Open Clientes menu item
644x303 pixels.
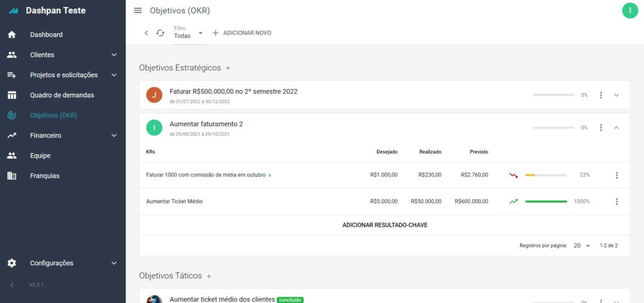(x=42, y=55)
